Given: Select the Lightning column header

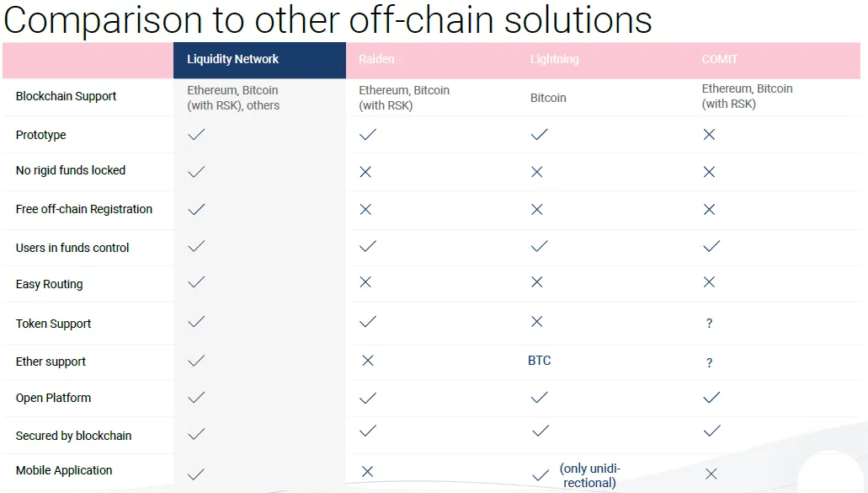Looking at the screenshot, I should (x=554, y=59).
